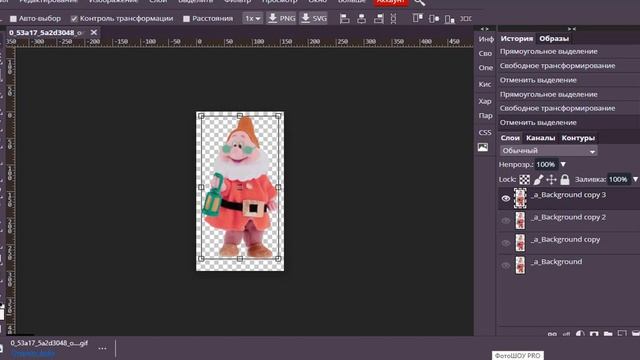Show the _a_Background copy layer
640x360 pixels.
point(506,243)
